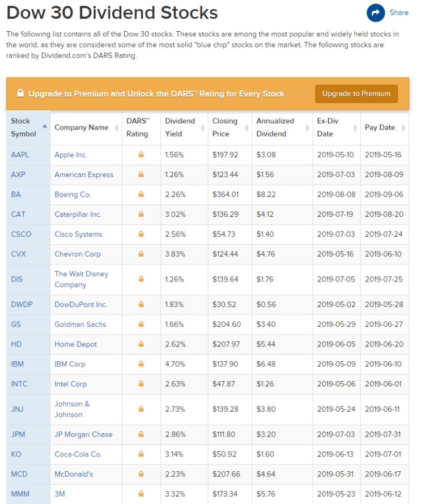This screenshot has width=421, height=504.
Task: Click the round blue Share arrow icon
Action: coord(376,13)
